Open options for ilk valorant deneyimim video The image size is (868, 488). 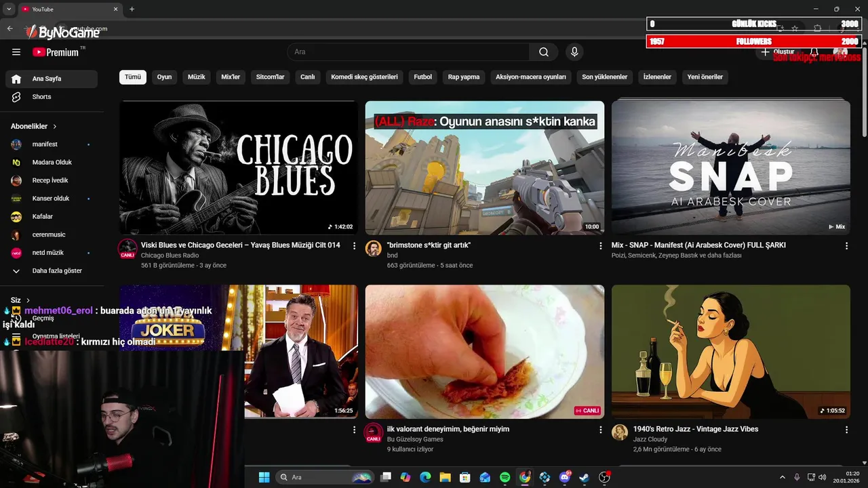coord(600,430)
